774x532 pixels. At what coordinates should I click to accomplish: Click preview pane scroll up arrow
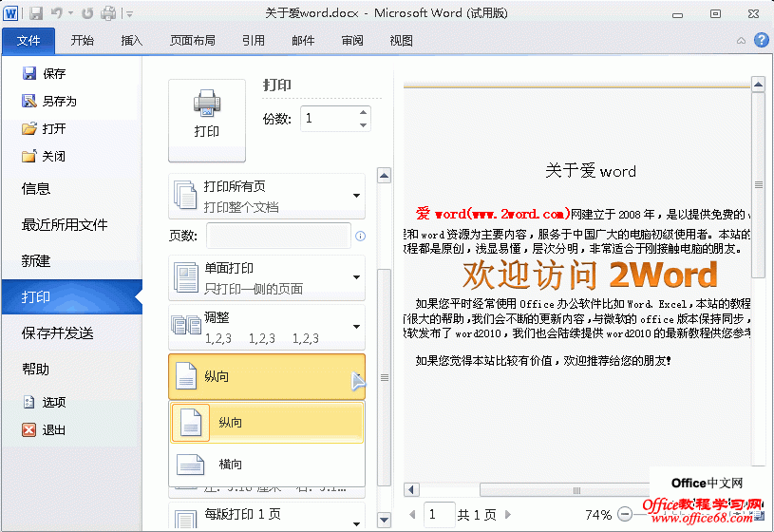tap(758, 84)
